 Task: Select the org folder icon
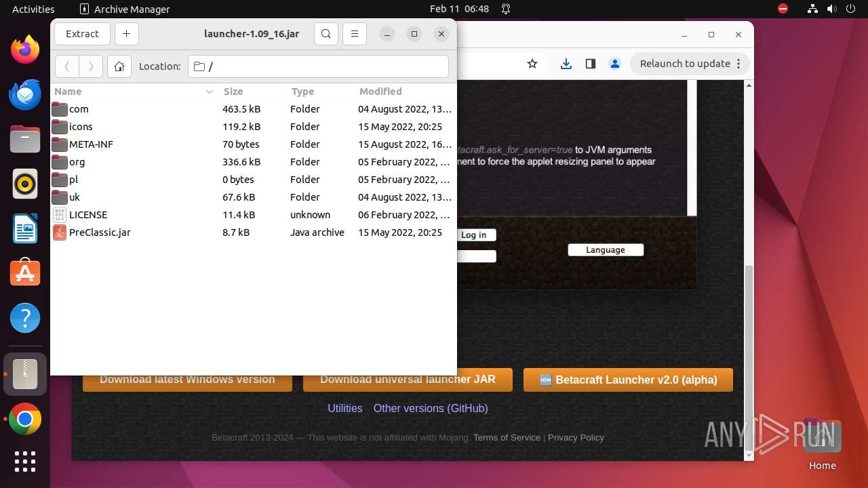[60, 162]
